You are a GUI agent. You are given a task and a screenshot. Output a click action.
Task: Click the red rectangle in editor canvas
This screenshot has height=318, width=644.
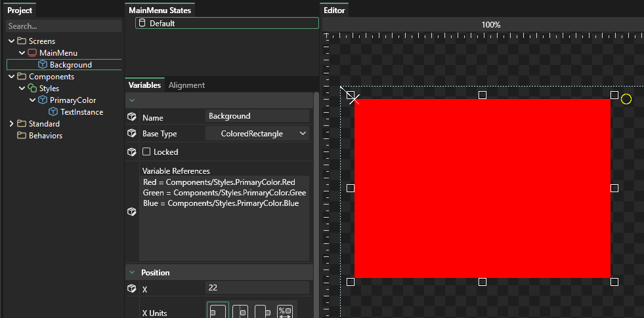point(482,188)
